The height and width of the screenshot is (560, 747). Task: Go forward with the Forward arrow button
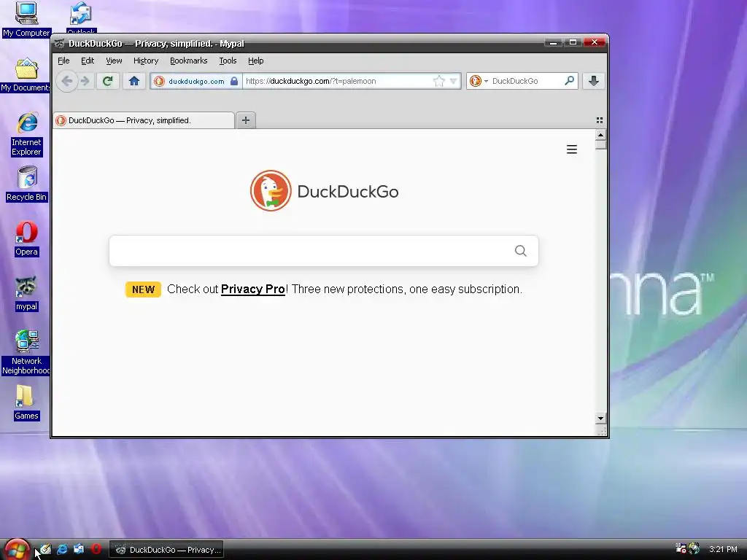point(85,82)
